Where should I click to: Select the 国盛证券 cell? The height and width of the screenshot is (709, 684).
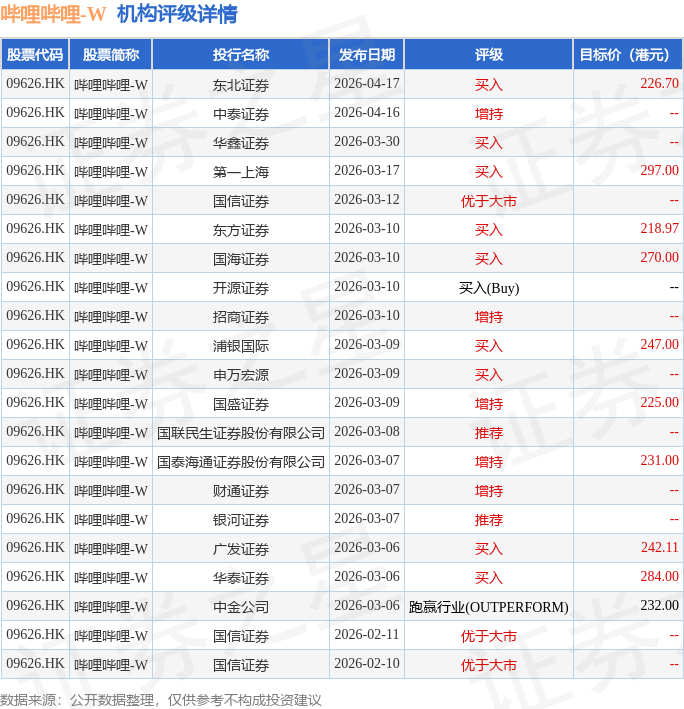point(241,403)
